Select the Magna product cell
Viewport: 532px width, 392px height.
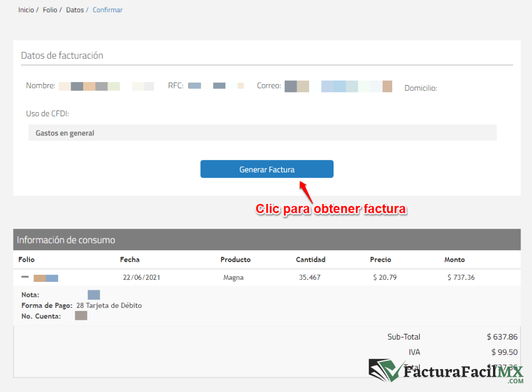point(233,278)
